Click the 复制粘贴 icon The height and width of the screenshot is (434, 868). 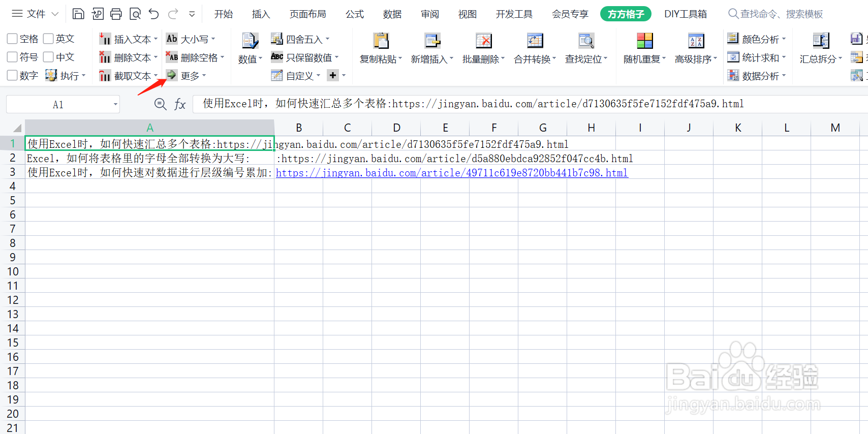381,41
